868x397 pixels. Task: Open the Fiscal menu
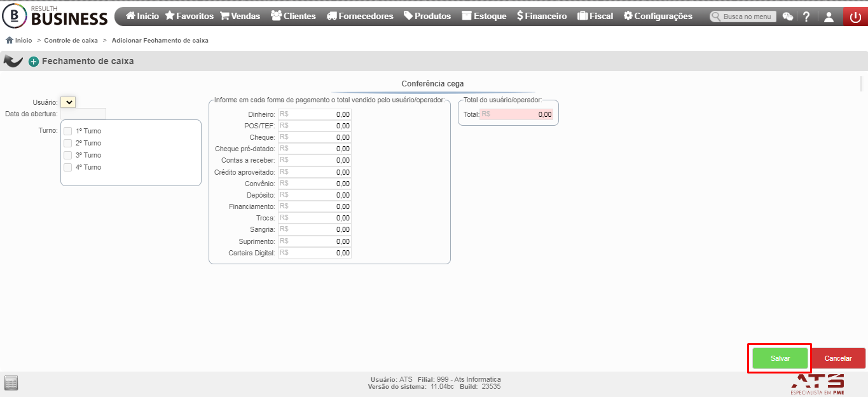coord(595,16)
